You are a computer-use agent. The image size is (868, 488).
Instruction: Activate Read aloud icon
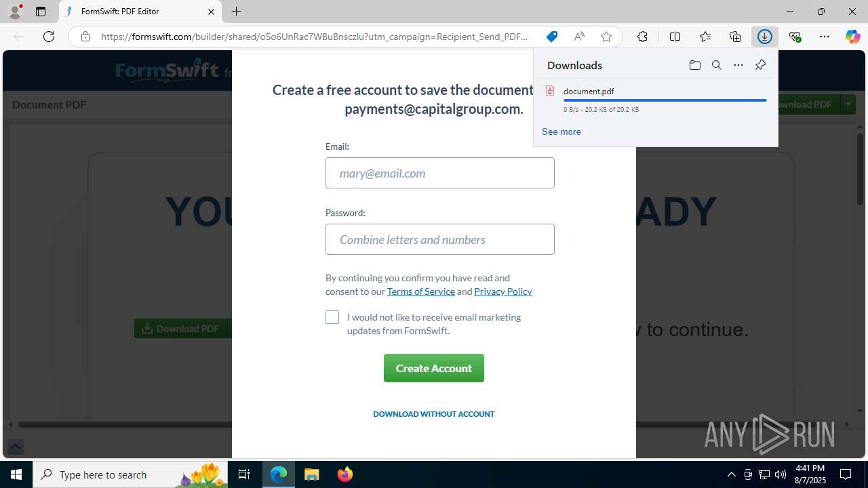[579, 37]
